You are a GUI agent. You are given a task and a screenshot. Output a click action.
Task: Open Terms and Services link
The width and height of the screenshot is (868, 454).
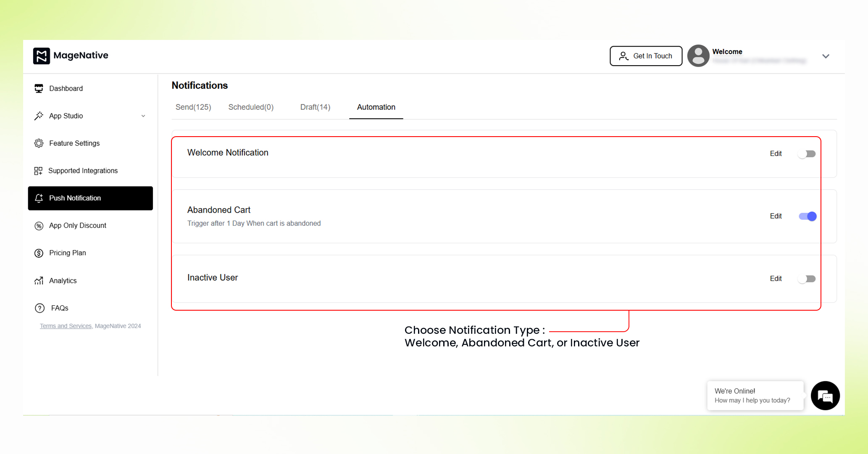coord(65,326)
